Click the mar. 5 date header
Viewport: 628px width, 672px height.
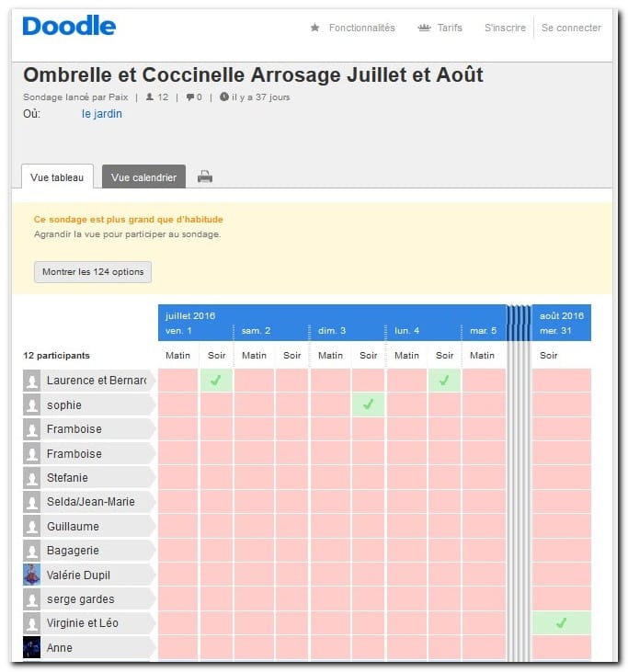[483, 331]
